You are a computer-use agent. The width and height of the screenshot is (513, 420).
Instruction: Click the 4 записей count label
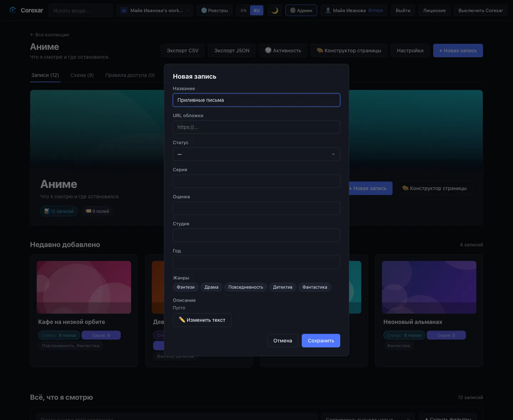[471, 245]
